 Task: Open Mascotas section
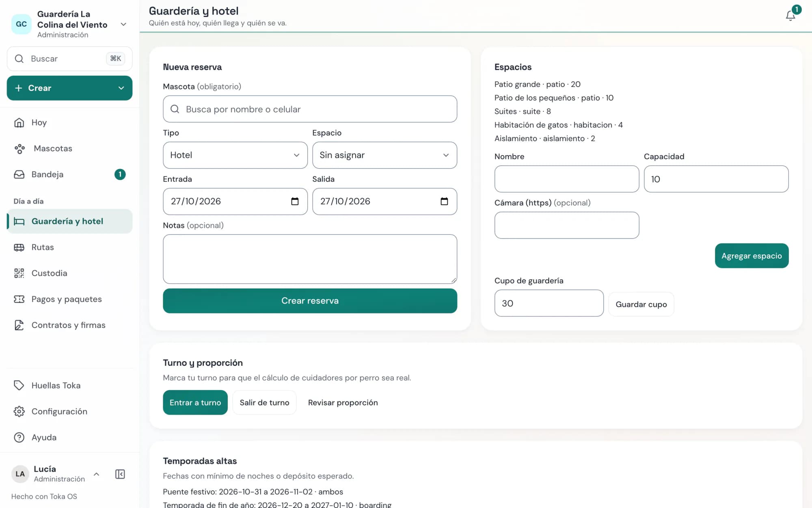pyautogui.click(x=69, y=148)
